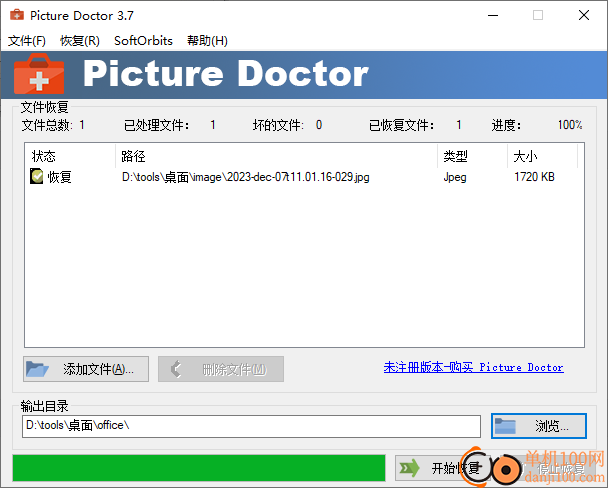Viewport: 608px width, 488px height.
Task: Open the 帮助(H) menu
Action: (x=207, y=41)
